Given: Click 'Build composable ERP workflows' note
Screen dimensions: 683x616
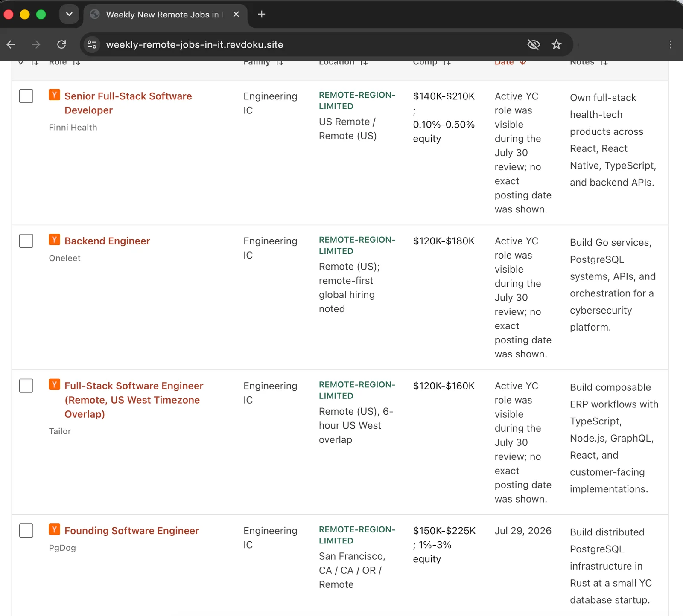Looking at the screenshot, I should point(614,438).
